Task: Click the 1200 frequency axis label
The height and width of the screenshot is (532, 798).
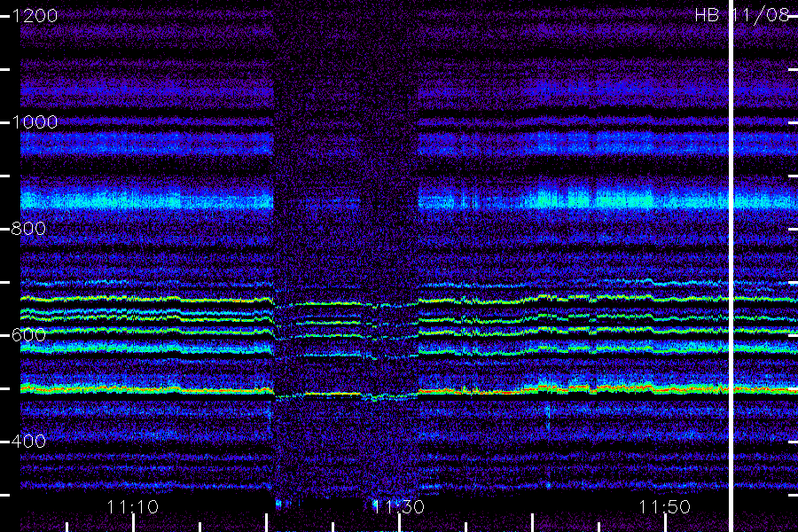Action: [34, 16]
